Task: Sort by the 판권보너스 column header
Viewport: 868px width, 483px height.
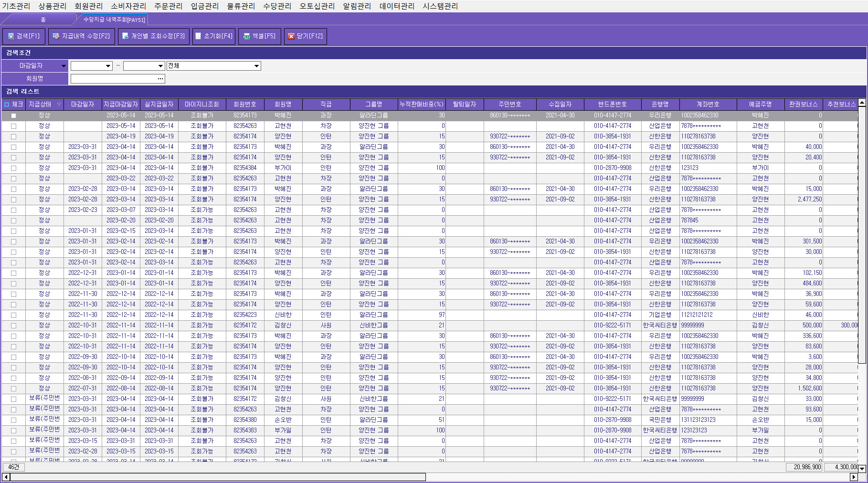Action: pos(804,105)
